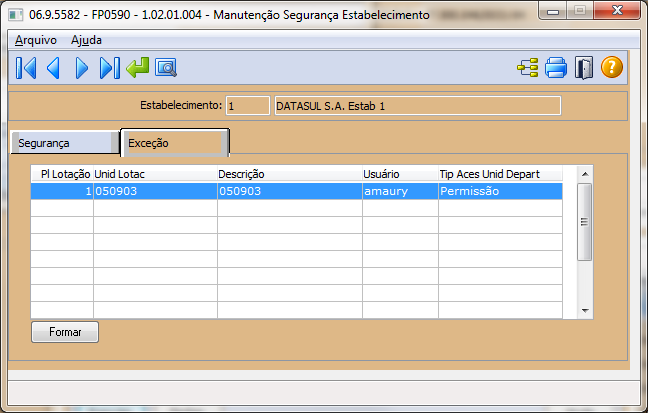Click the Estabelecimento code field
This screenshot has height=413, width=648.
tap(248, 106)
